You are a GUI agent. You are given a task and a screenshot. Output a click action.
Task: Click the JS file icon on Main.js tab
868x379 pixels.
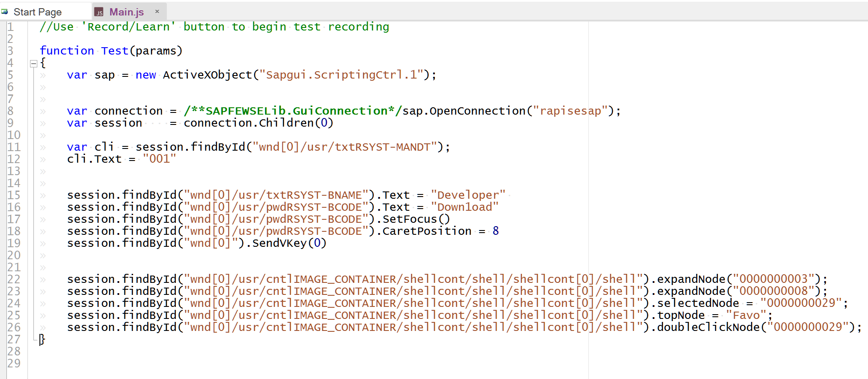coord(99,12)
